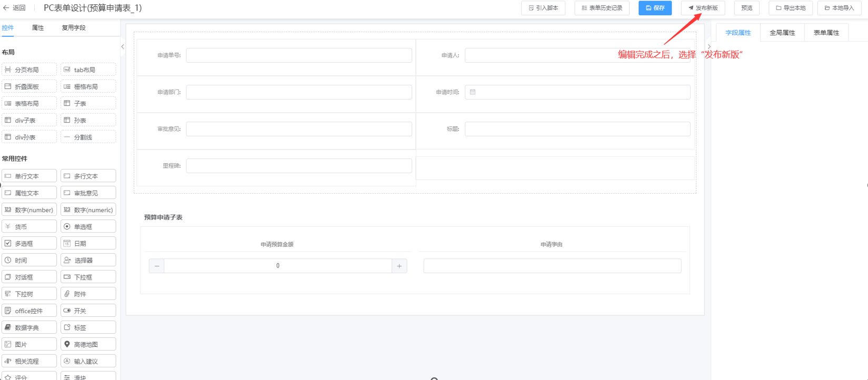Choose the 下拉框 dropdown control
Viewport: 868px width, 380px height.
pyautogui.click(x=88, y=277)
